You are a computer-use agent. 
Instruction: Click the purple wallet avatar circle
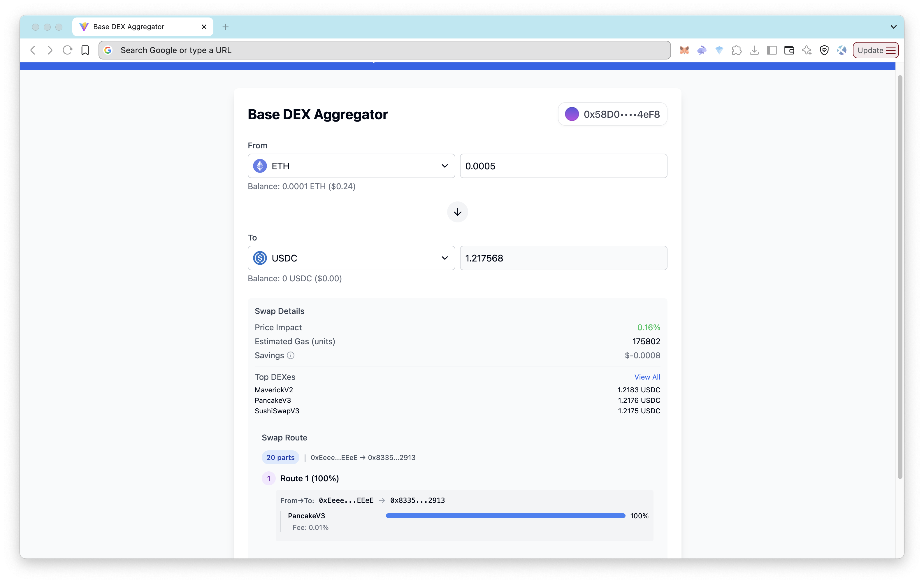(572, 114)
